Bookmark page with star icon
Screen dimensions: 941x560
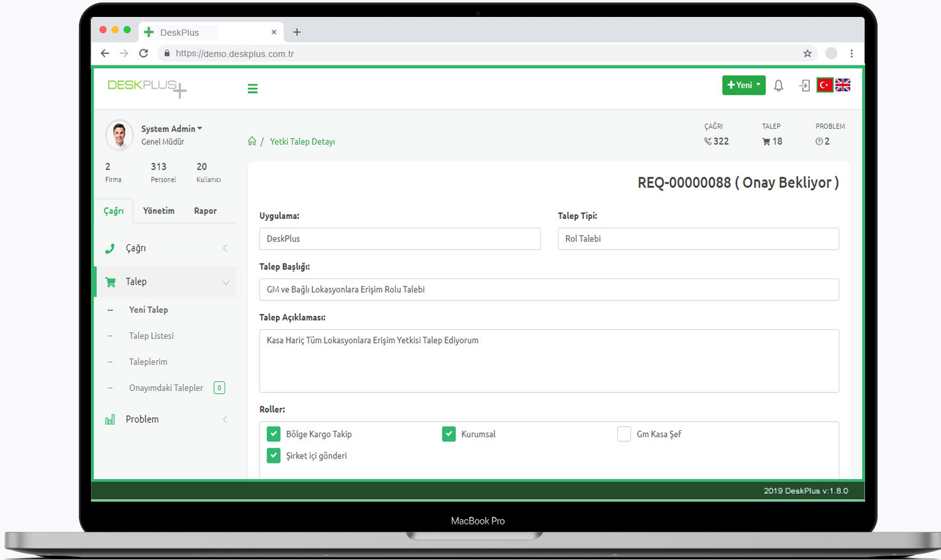pyautogui.click(x=807, y=53)
